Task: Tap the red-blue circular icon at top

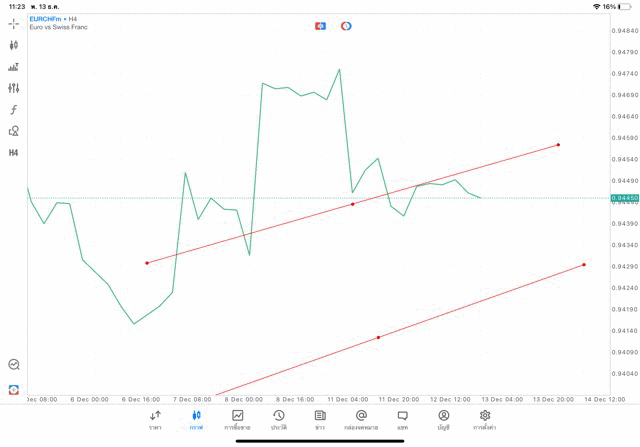Action: pos(346,26)
